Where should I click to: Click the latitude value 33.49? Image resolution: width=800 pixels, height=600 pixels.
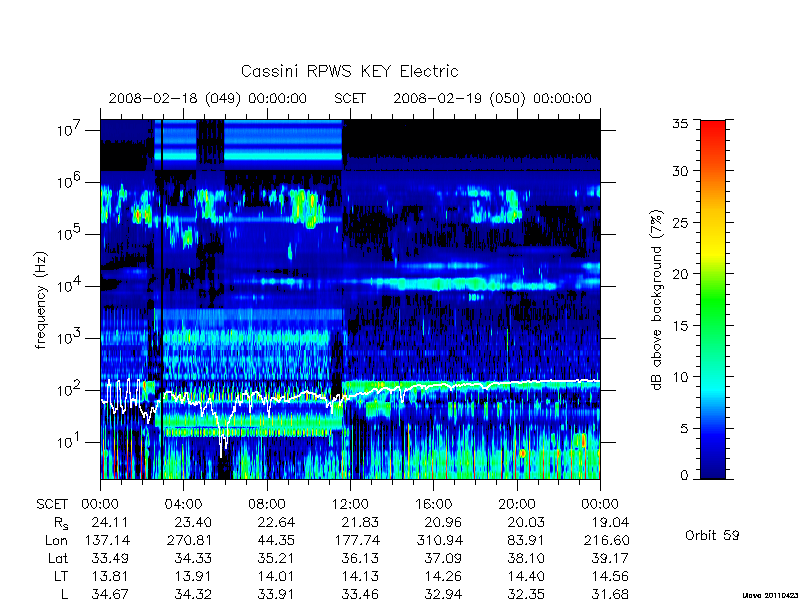click(x=110, y=558)
